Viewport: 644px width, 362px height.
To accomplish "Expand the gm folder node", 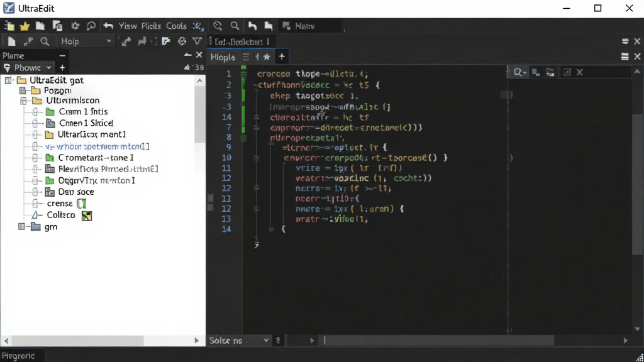I will click(22, 226).
